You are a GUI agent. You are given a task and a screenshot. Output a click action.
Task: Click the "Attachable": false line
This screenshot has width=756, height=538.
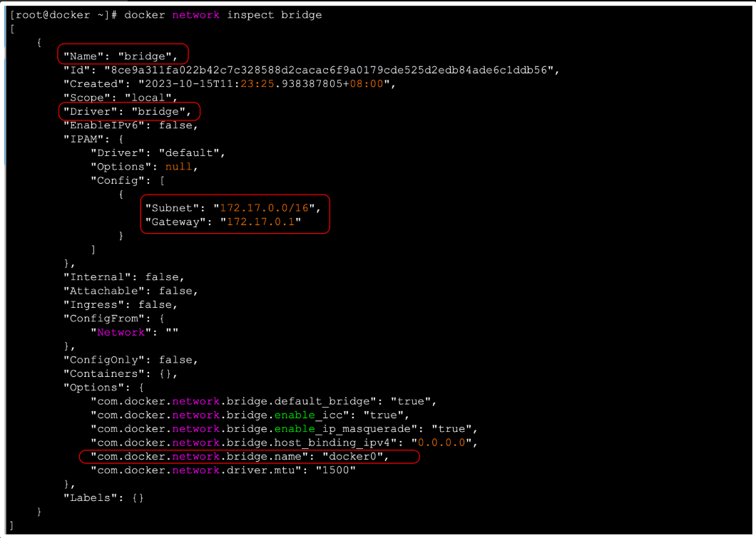(131, 291)
